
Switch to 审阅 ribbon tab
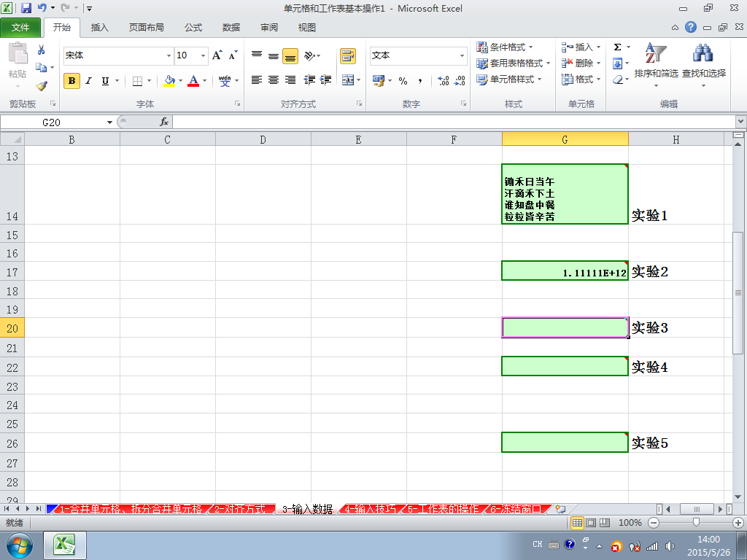point(269,28)
